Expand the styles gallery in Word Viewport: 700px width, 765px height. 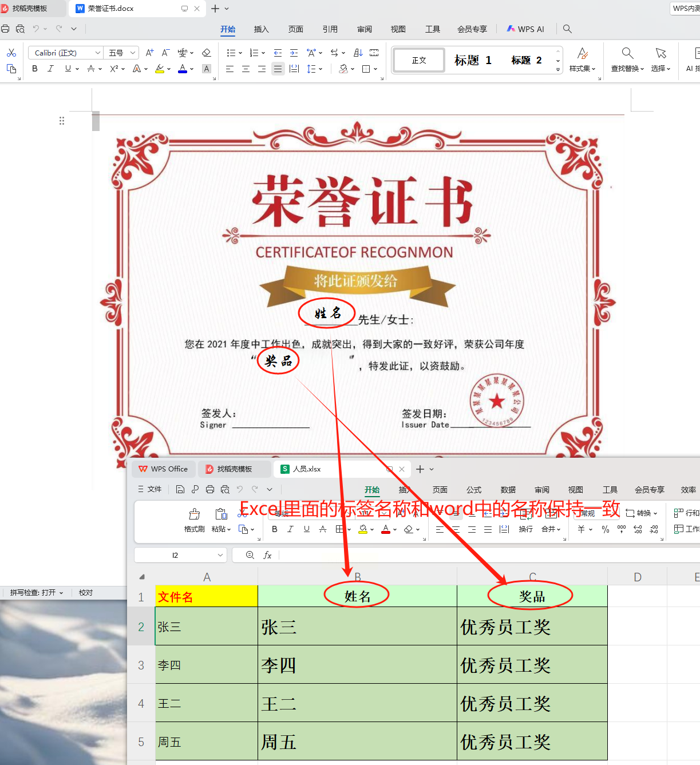click(x=558, y=69)
